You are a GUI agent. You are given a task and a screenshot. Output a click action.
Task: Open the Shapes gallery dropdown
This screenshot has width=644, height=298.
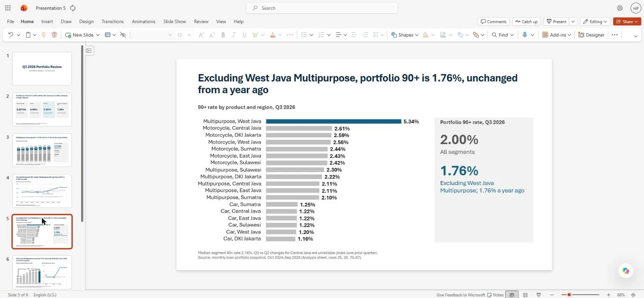[405, 35]
